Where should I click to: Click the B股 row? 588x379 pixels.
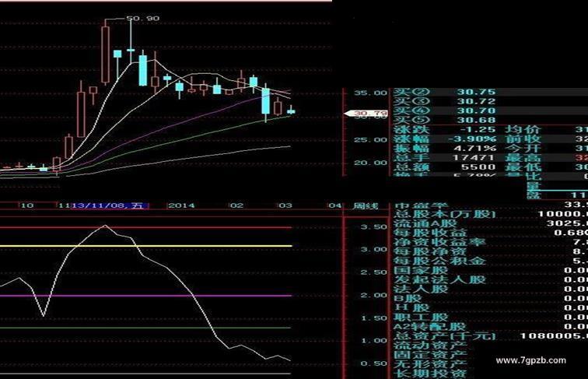click(490, 298)
